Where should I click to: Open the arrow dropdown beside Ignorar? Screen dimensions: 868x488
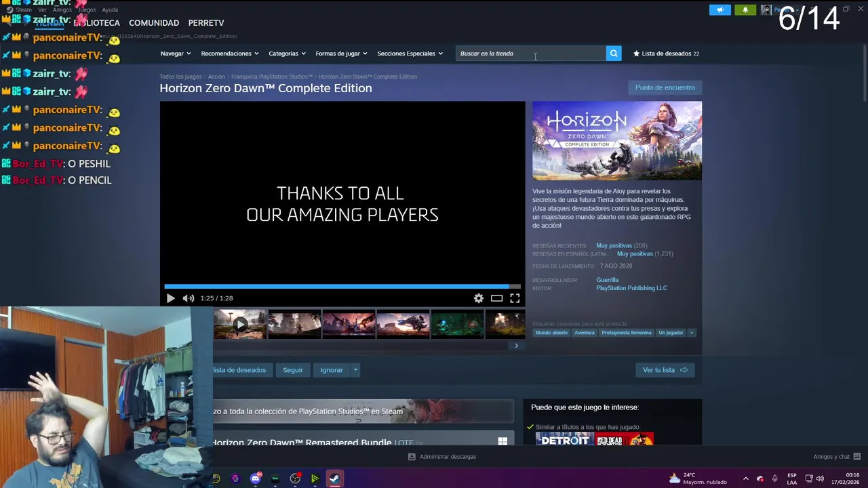pyautogui.click(x=355, y=370)
